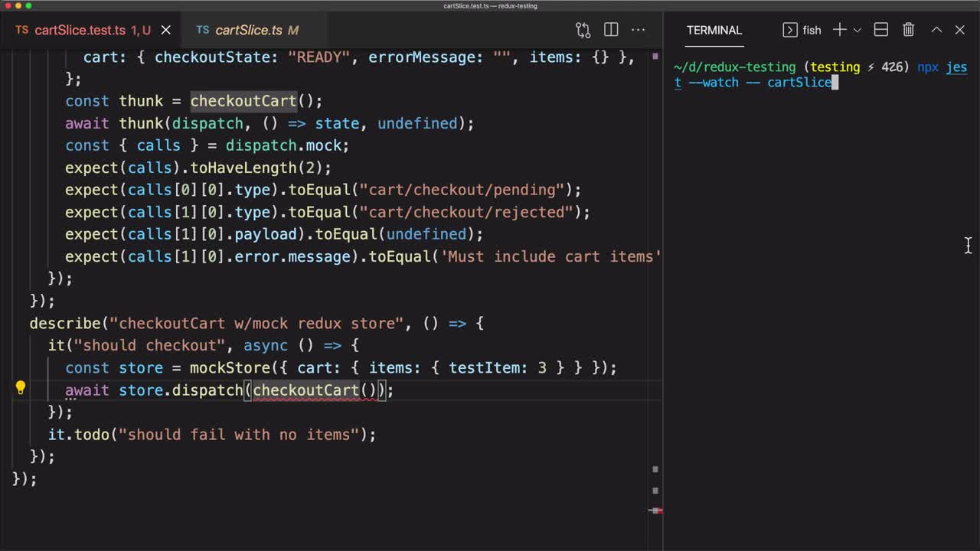Screen dimensions: 980x551
Task: Click the npx command text in terminal
Action: click(928, 67)
